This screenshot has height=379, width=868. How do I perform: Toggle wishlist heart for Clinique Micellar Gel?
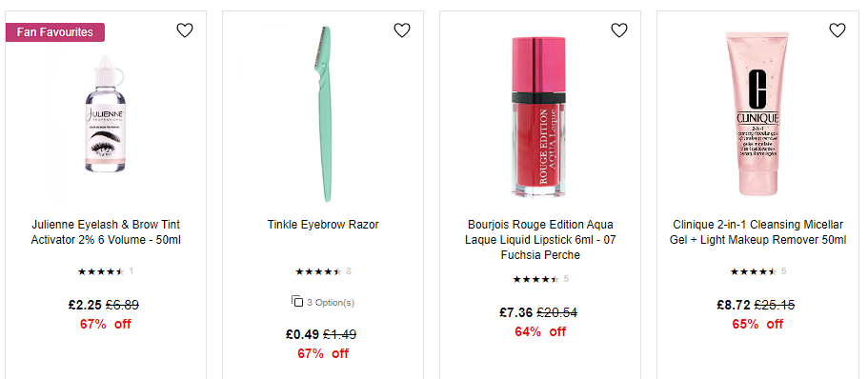[837, 30]
